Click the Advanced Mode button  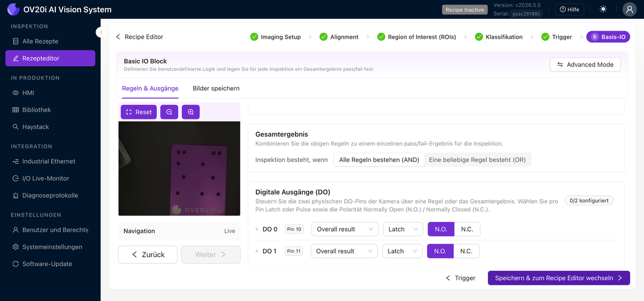click(x=585, y=64)
